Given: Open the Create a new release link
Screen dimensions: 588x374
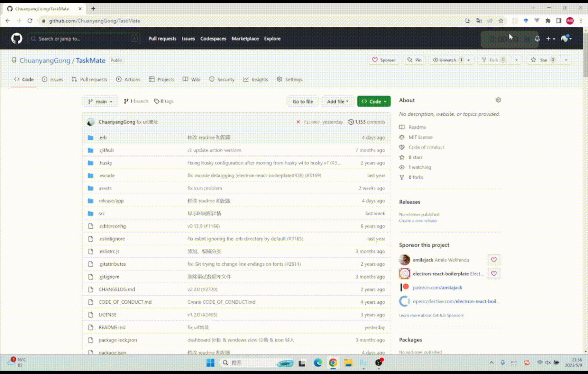Looking at the screenshot, I should click(418, 221).
